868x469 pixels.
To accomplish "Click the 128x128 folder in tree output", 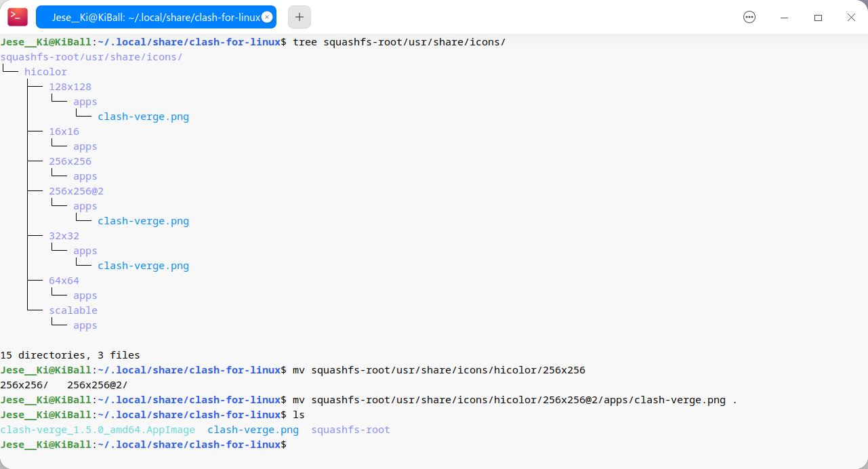I will pyautogui.click(x=70, y=87).
